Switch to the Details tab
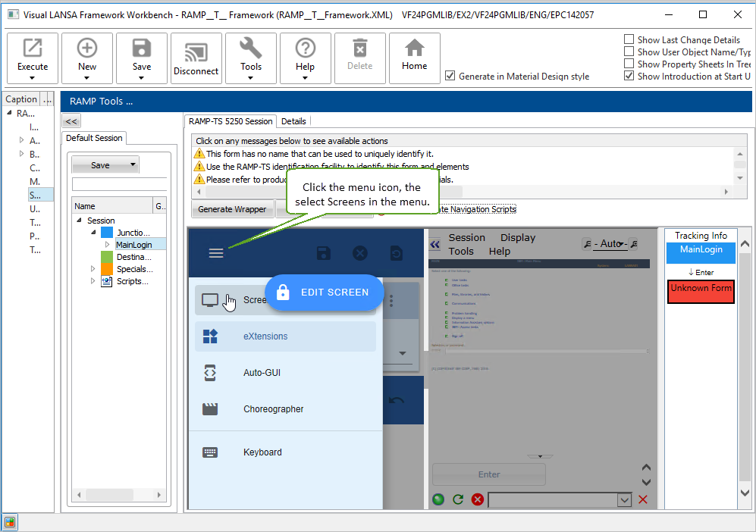Image resolution: width=756 pixels, height=532 pixels. [x=293, y=121]
